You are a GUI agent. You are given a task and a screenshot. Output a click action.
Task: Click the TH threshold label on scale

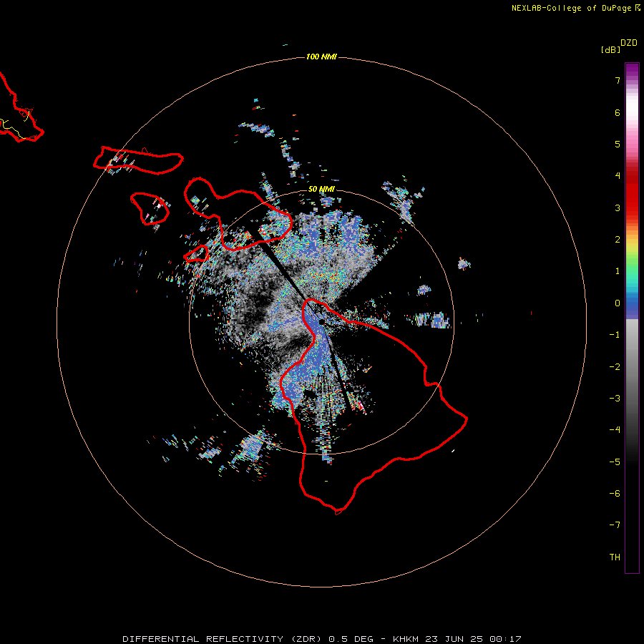pos(615,557)
